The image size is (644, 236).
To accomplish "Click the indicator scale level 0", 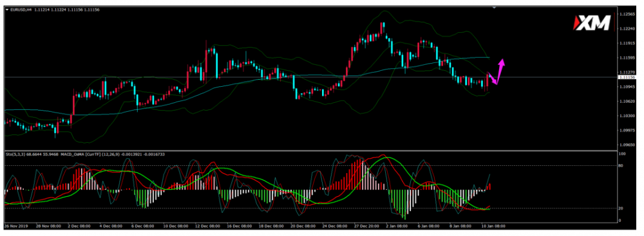I will point(620,221).
